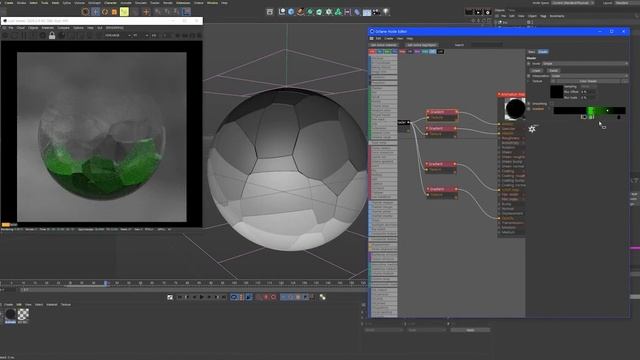Select the dark sphere material thumbnail
640x360 pixels.
(10, 314)
